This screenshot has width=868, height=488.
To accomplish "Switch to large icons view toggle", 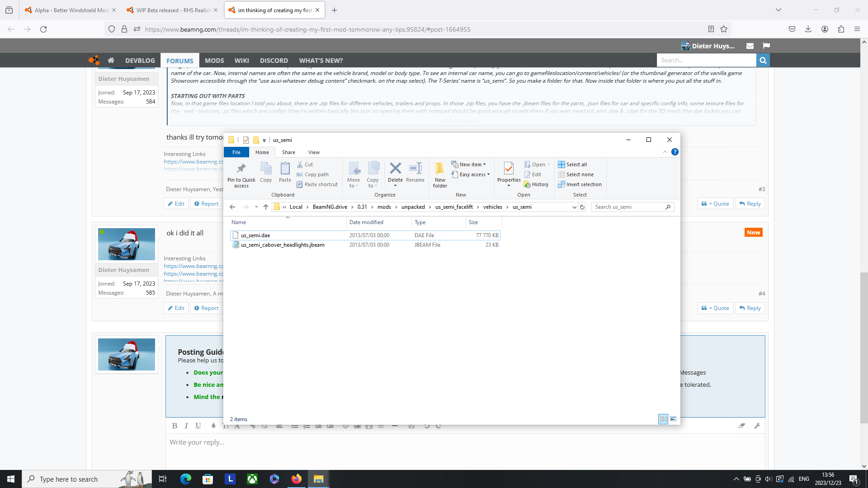I will [673, 419].
